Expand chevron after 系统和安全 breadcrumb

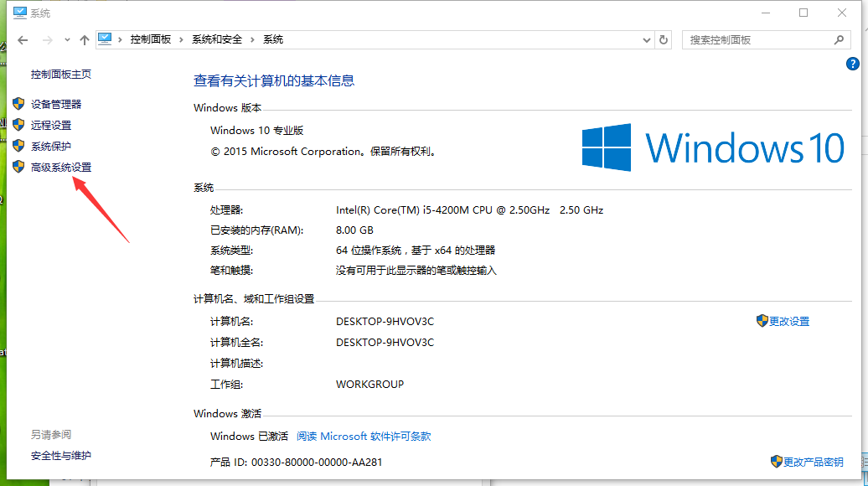[252, 40]
